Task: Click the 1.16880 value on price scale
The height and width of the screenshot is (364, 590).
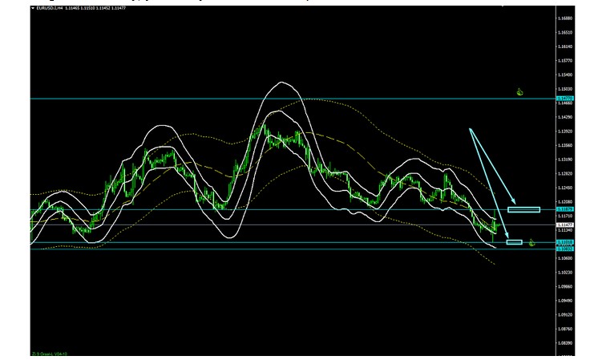Action: (x=566, y=18)
